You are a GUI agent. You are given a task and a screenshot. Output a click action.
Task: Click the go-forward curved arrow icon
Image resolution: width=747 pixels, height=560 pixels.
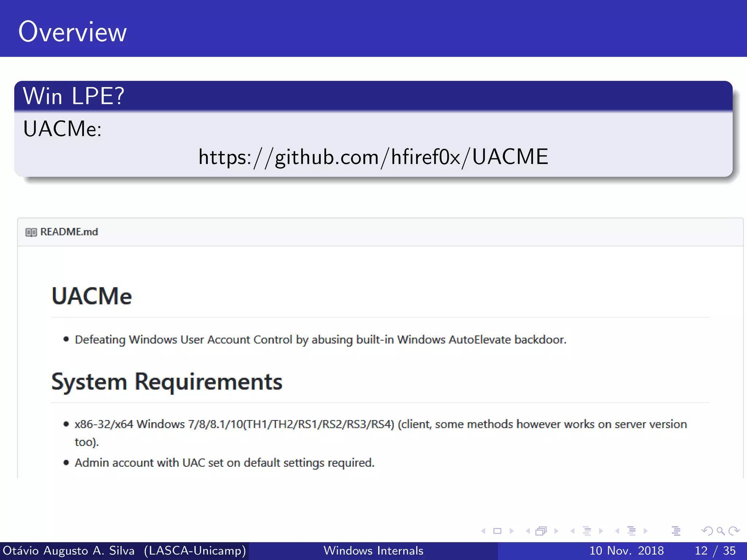(734, 531)
